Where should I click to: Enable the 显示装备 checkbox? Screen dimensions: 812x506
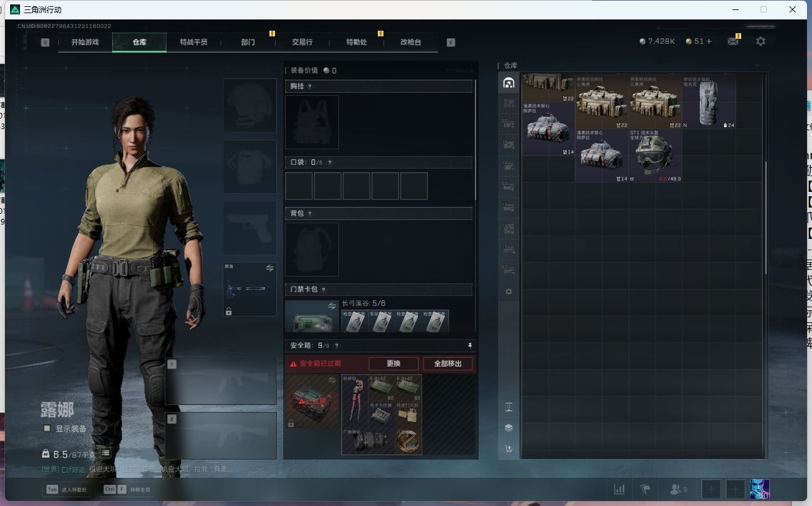47,428
